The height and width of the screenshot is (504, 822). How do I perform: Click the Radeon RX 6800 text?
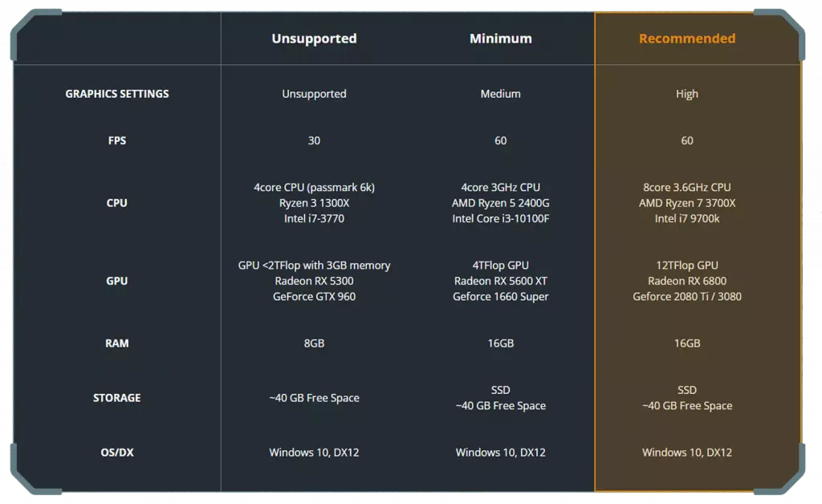pyautogui.click(x=686, y=281)
